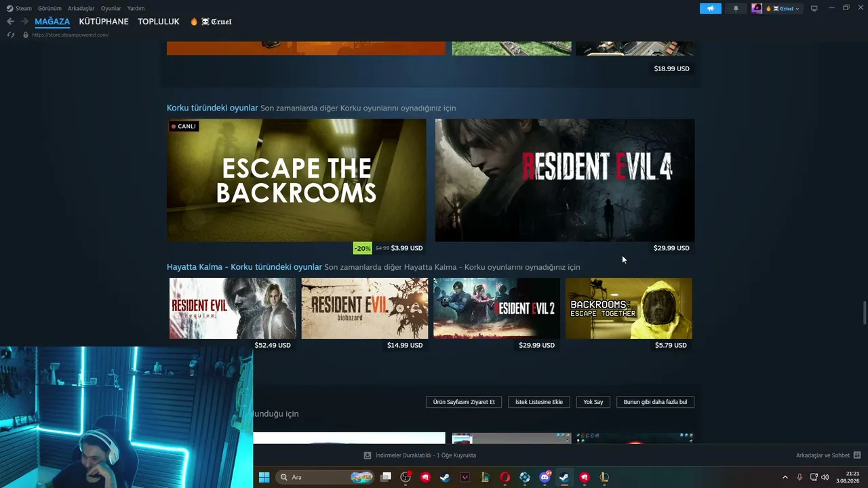This screenshot has width=868, height=488.
Task: Open the rightmost League of Legends taskbar icon
Action: click(604, 477)
